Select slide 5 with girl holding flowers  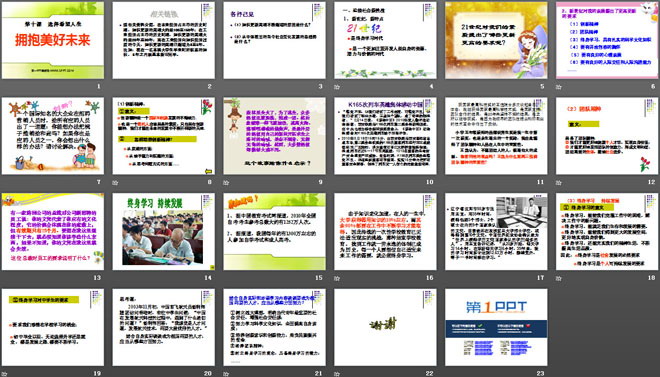click(496, 40)
